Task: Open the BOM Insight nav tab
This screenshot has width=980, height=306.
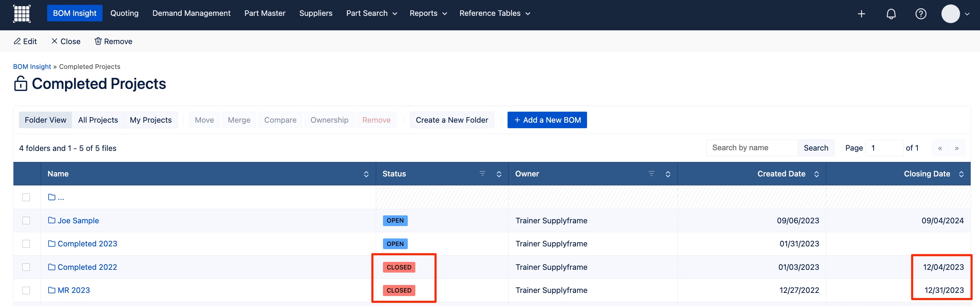Action: point(75,13)
